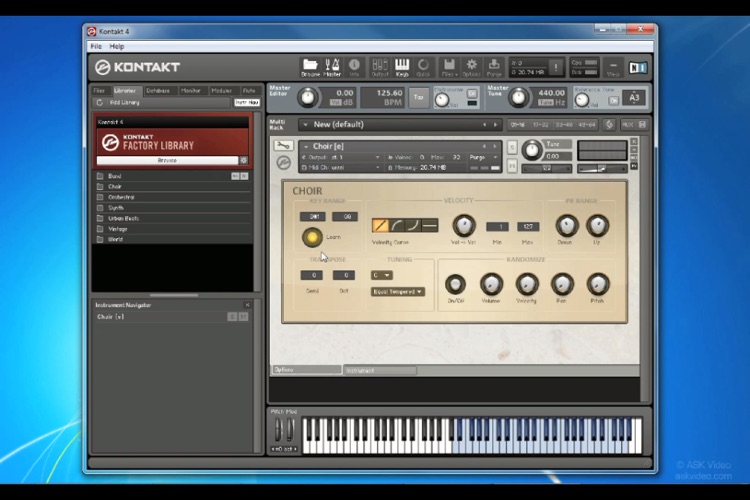
Task: Open the Output st. 1 dropdown
Action: tap(342, 157)
